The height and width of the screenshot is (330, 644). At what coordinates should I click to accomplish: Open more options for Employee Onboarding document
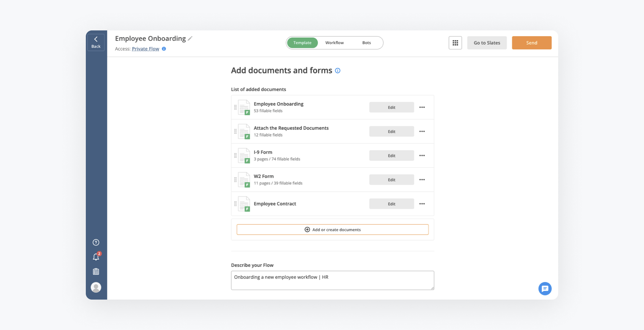422,107
